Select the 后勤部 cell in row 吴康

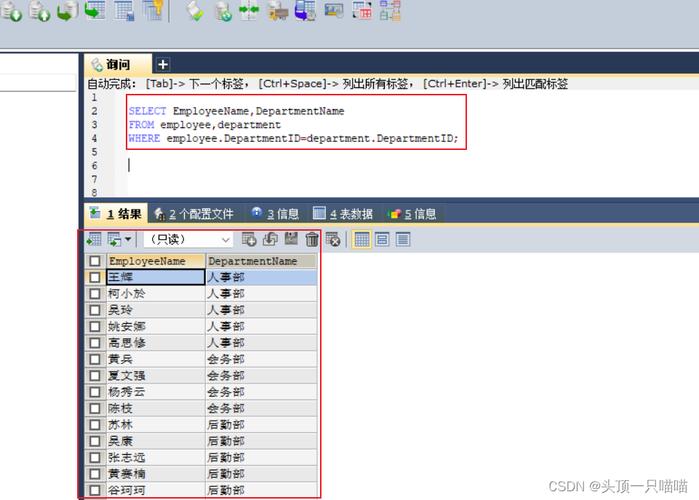pos(261,441)
